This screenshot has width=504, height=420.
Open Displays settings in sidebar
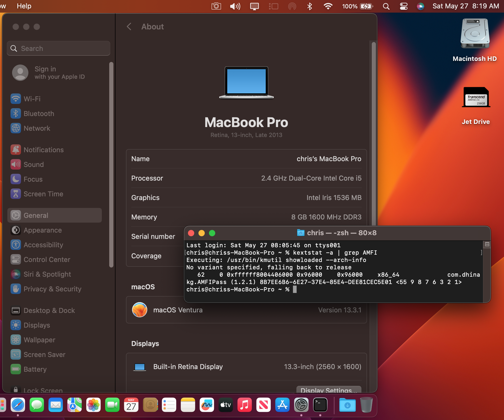pyautogui.click(x=55, y=325)
